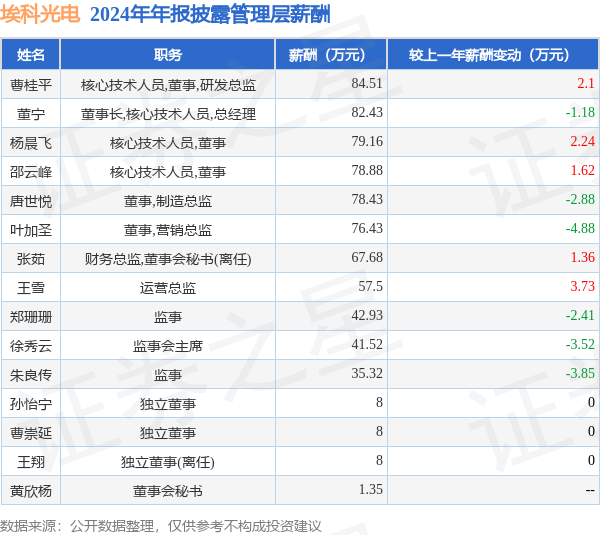The height and width of the screenshot is (535, 600).
Task: Click the salary value '41.52'
Action: [367, 345]
